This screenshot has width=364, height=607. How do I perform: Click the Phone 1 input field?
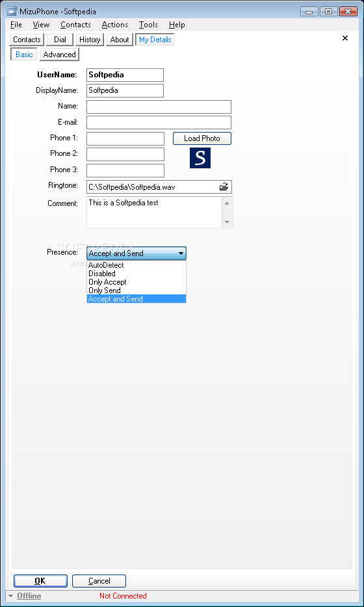coord(125,138)
